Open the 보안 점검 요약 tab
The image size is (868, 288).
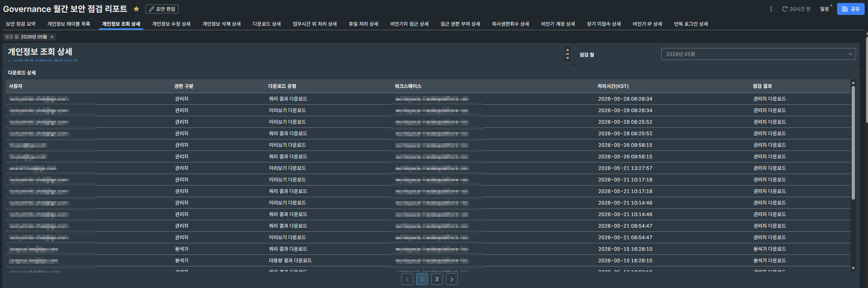click(20, 24)
